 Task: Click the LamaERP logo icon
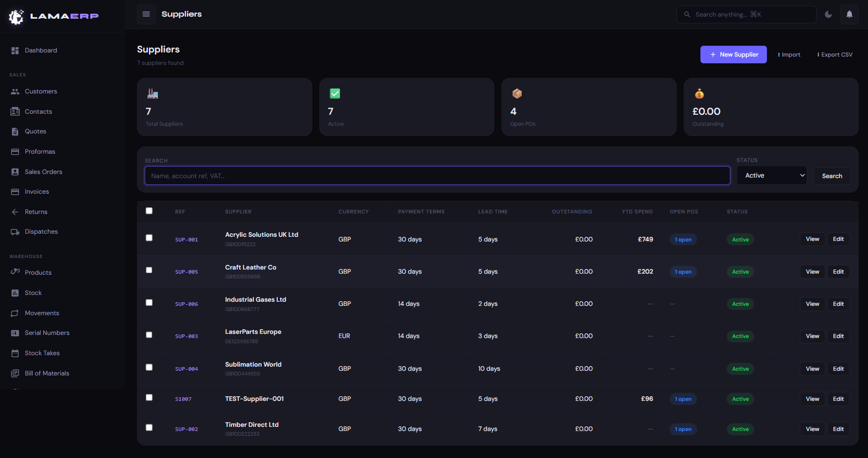click(x=16, y=17)
